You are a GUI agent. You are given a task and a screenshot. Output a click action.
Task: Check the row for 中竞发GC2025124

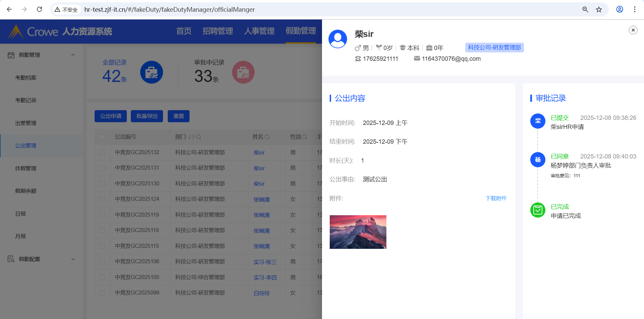coord(102,199)
